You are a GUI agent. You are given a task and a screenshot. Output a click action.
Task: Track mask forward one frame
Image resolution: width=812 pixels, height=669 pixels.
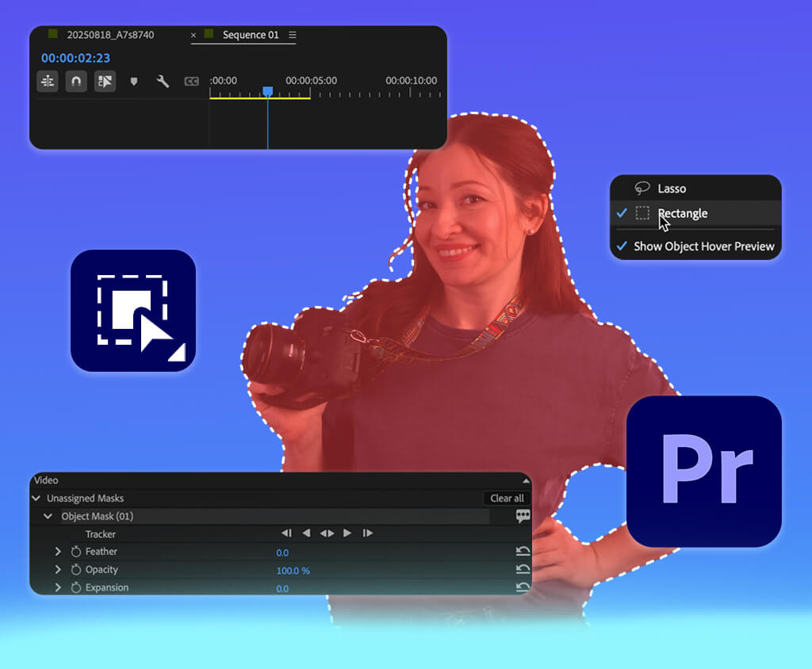(368, 533)
